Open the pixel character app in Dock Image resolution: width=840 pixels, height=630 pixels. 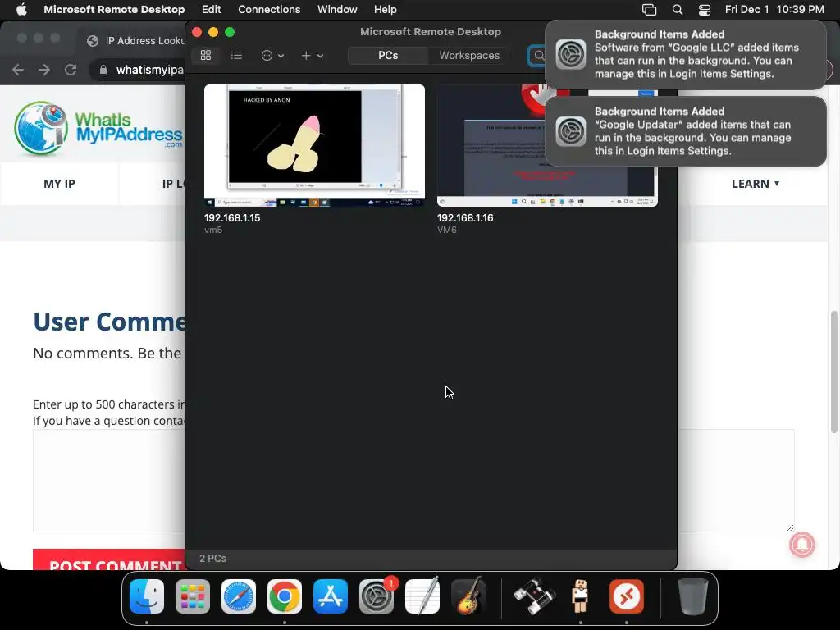(580, 596)
